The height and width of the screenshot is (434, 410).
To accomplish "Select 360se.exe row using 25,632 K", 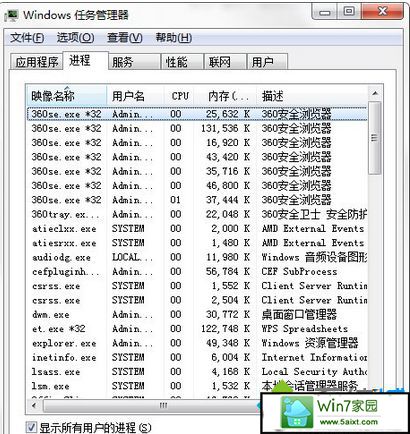I will click(197, 114).
